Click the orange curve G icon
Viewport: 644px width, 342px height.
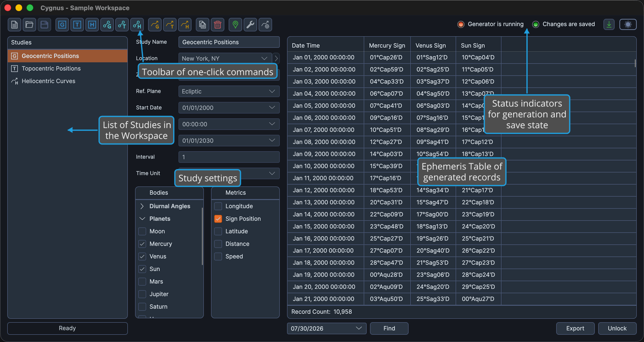(154, 25)
